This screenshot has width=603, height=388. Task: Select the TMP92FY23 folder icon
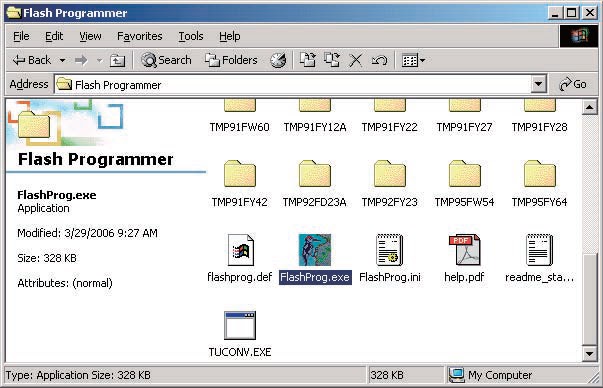pos(390,174)
